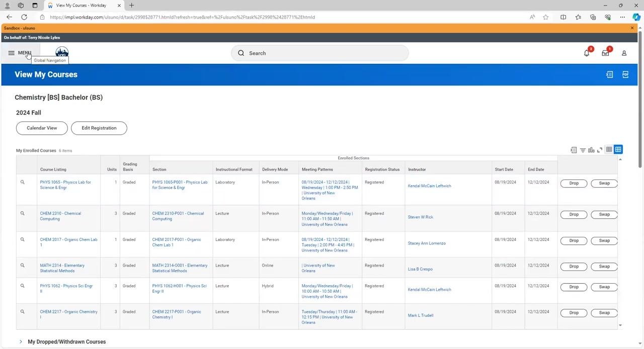The width and height of the screenshot is (644, 349).
Task: Open magnifier preview for CHEM 2017 row
Action: (22, 239)
